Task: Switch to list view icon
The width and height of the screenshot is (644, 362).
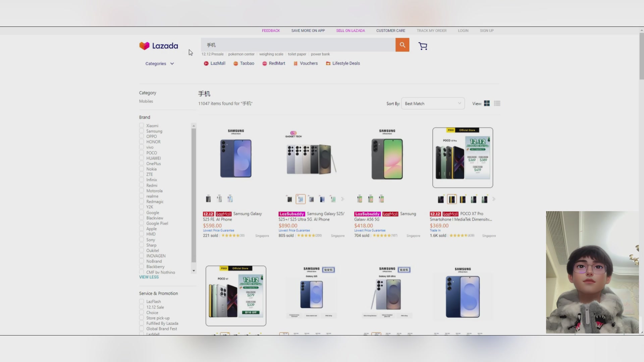Action: pos(497,104)
